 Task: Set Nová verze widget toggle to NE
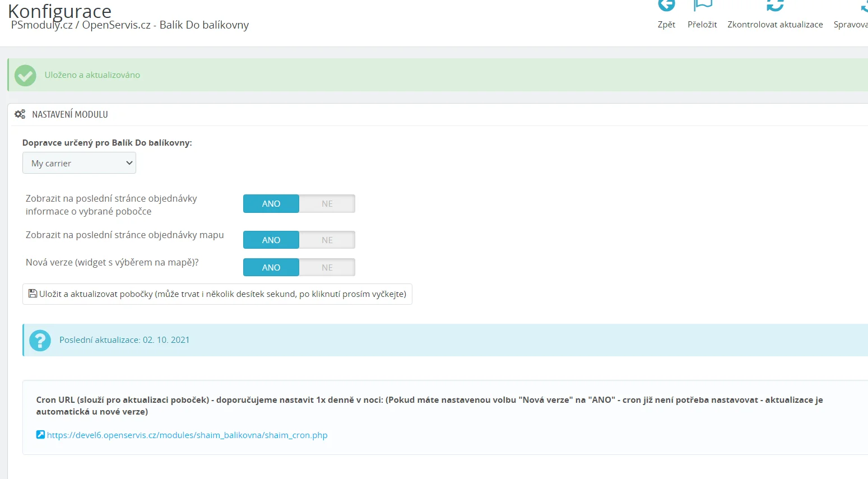pos(327,268)
